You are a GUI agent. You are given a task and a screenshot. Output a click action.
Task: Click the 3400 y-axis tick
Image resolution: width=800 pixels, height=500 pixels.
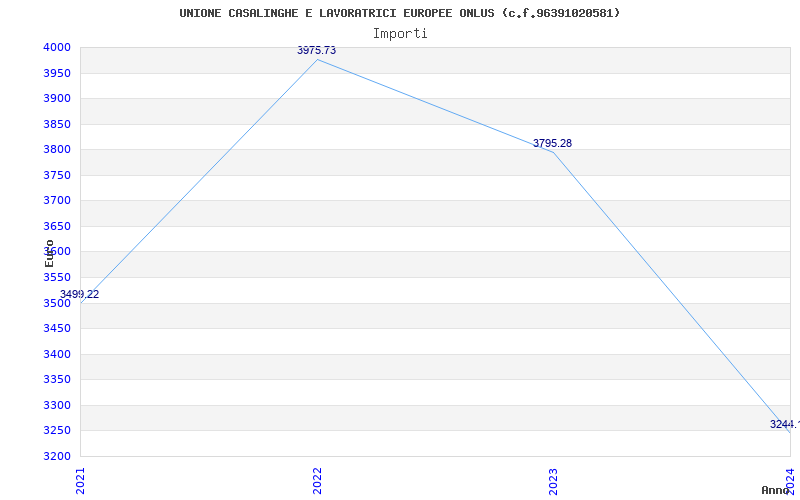pos(57,354)
